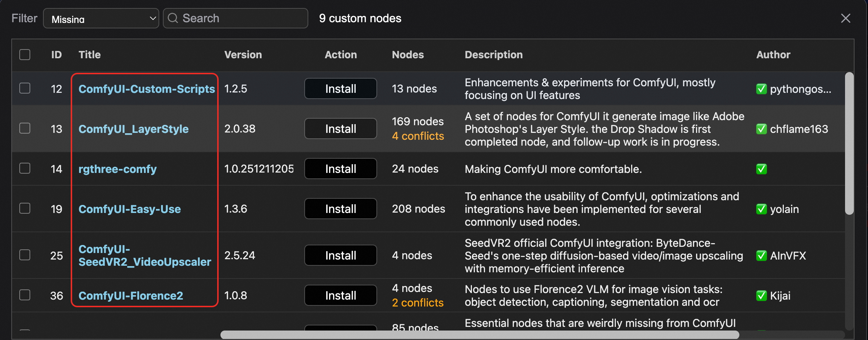
Task: Click version '2.0.38' cell
Action: (x=240, y=129)
